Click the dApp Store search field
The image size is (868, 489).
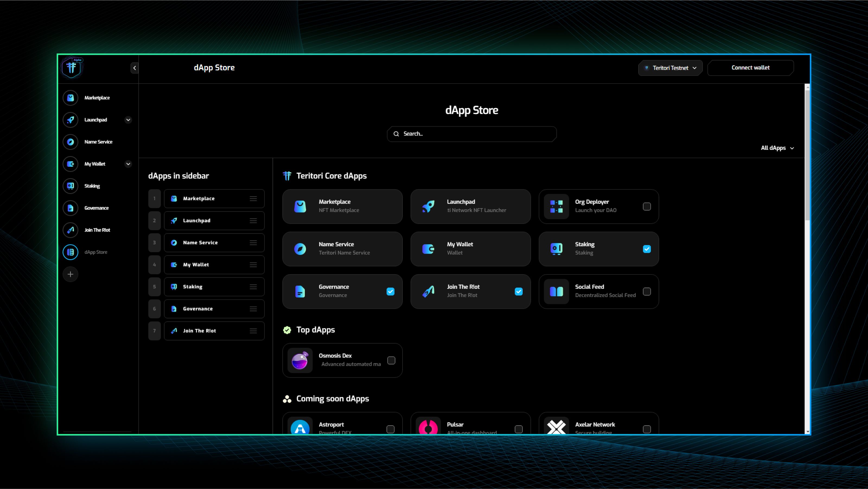(x=472, y=134)
